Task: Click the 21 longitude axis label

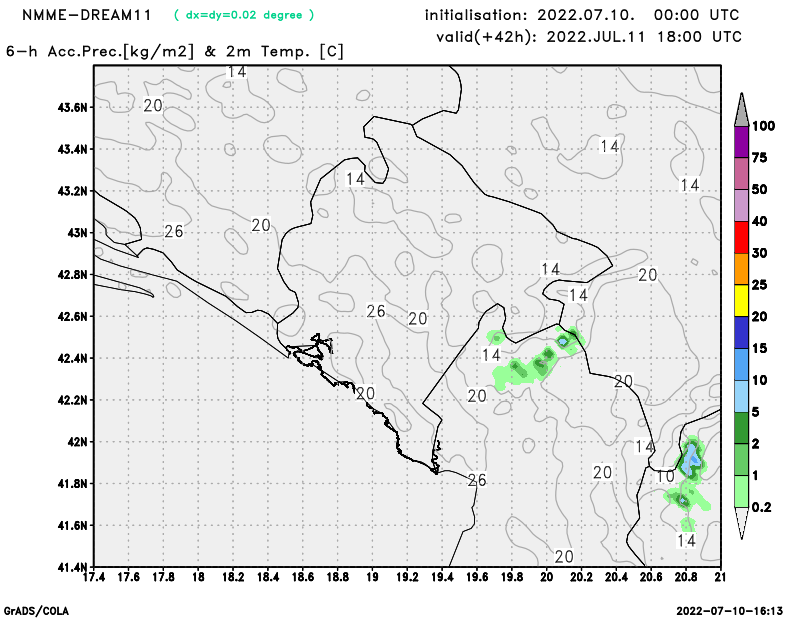Action: coord(720,577)
